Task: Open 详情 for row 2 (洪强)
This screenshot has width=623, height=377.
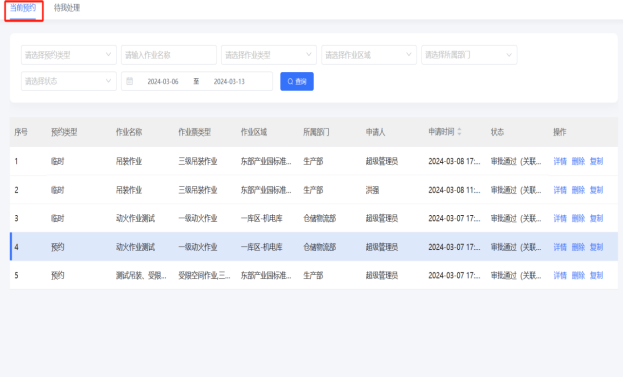Action: point(560,190)
